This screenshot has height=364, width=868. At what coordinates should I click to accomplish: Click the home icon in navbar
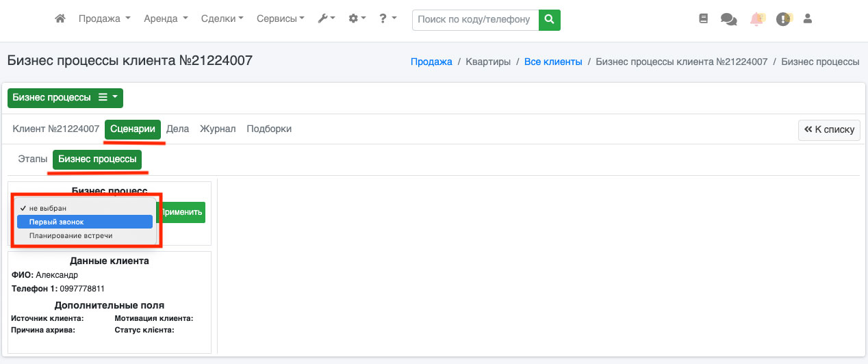point(60,19)
